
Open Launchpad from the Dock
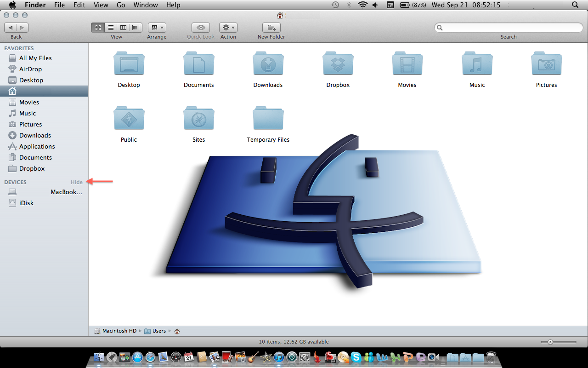112,357
